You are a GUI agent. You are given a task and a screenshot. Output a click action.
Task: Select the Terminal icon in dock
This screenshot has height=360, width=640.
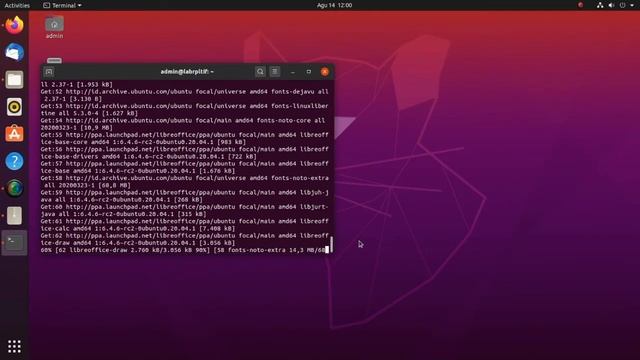pos(14,242)
